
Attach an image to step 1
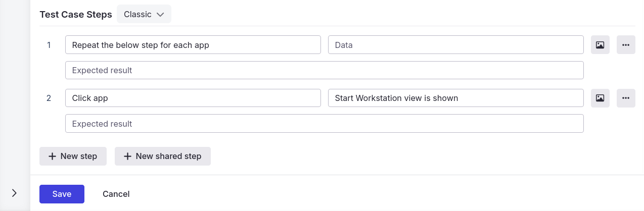point(600,45)
